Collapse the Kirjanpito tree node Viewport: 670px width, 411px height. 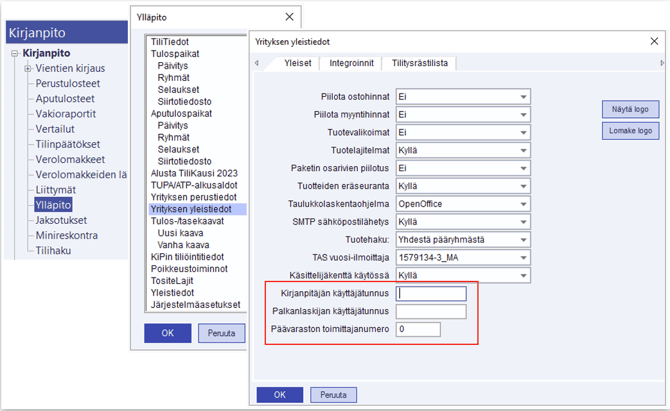click(15, 53)
